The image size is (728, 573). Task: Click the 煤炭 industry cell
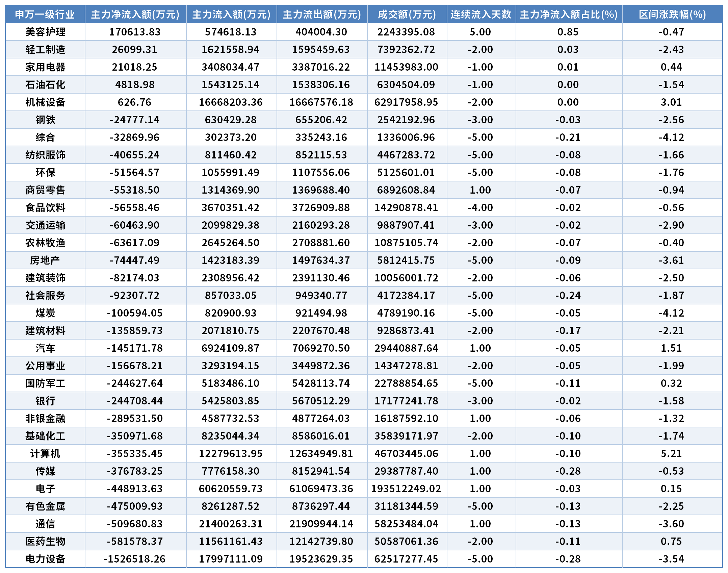coord(45,313)
